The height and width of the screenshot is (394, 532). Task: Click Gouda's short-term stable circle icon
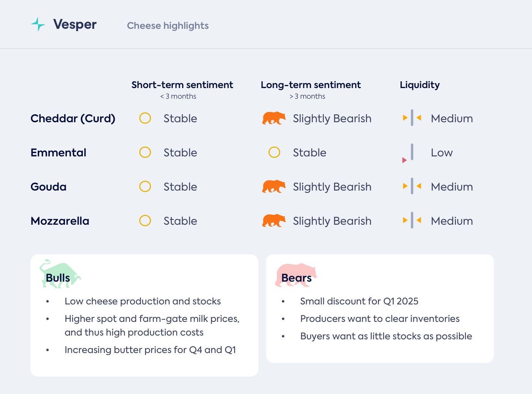pos(145,187)
